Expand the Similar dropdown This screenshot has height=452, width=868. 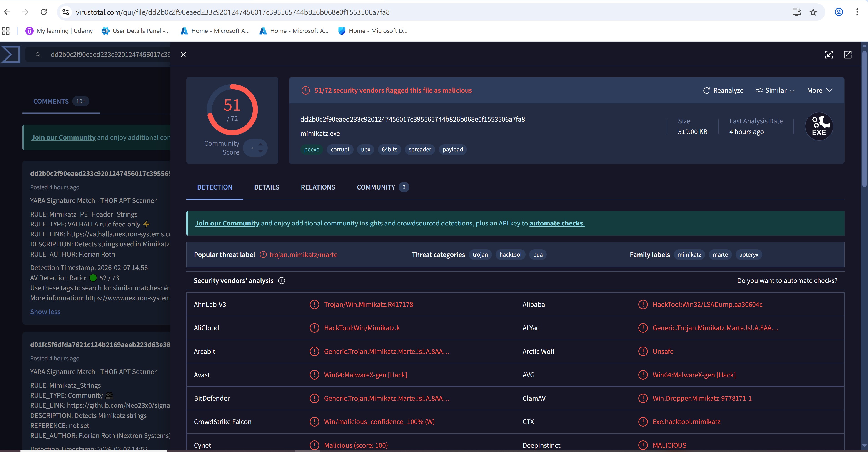coord(775,90)
